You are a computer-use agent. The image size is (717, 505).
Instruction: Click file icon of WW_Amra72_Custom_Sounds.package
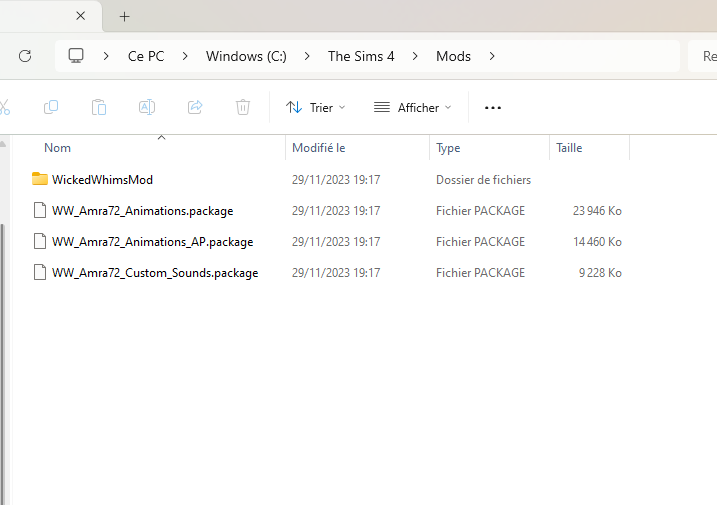(x=40, y=272)
